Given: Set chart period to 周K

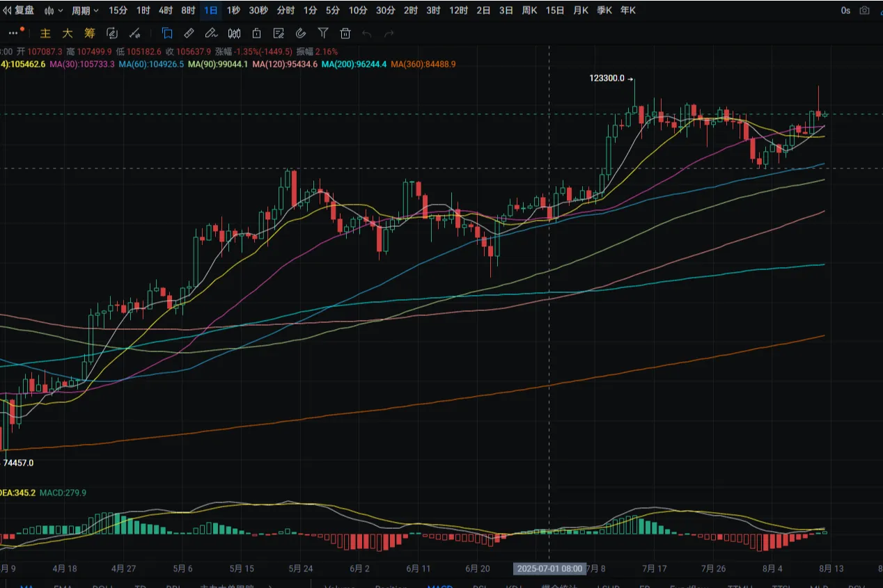Looking at the screenshot, I should 529,10.
